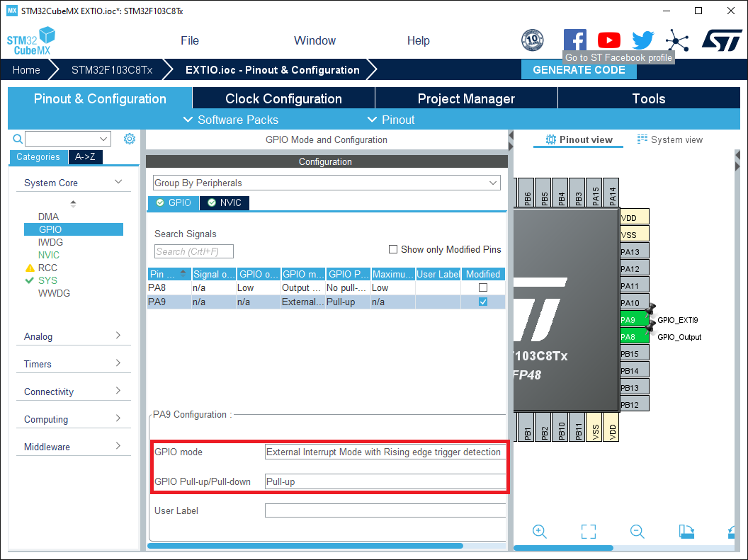
Task: Select DMA in System Core list
Action: pos(48,217)
